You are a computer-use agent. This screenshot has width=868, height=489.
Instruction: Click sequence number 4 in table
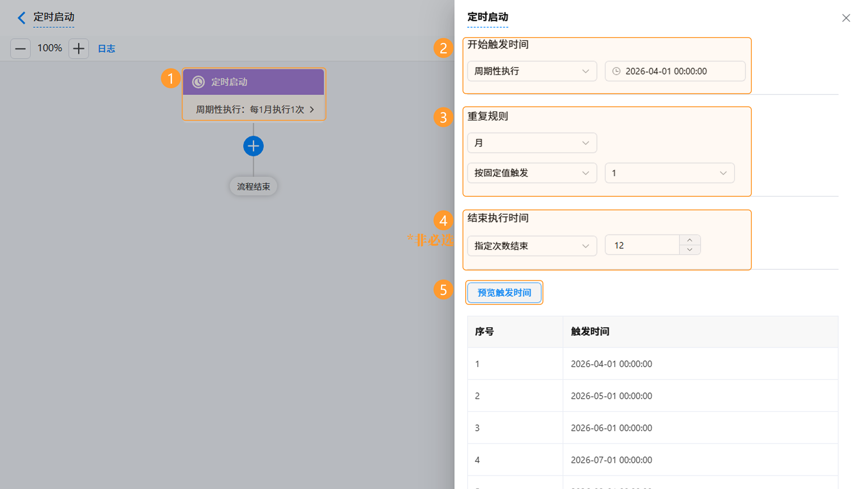(477, 460)
